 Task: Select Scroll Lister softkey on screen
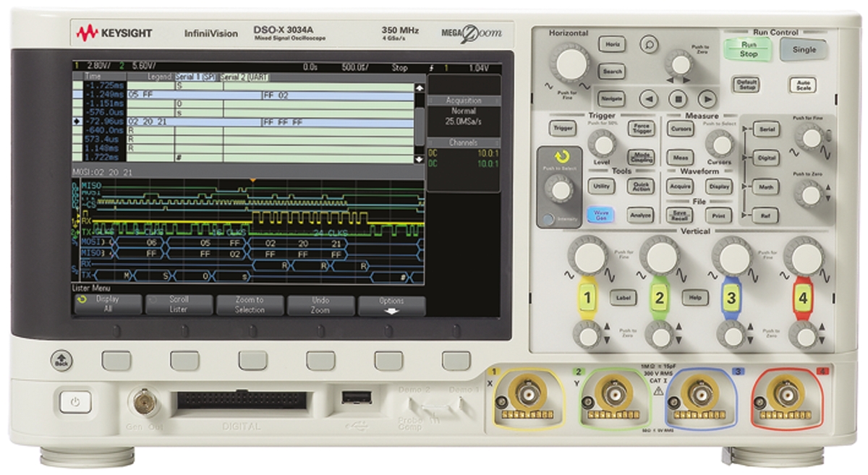coord(179,304)
